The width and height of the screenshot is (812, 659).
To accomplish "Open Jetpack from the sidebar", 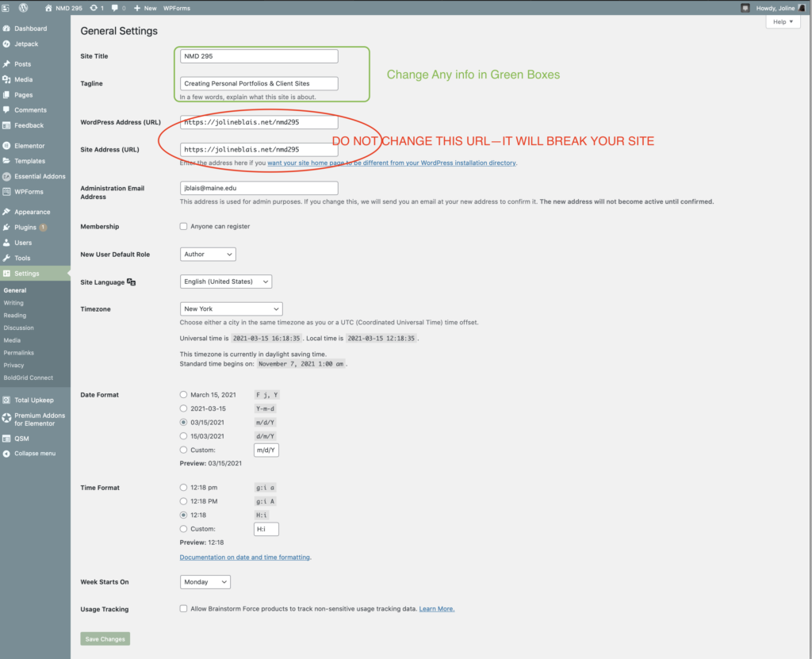I will [25, 44].
